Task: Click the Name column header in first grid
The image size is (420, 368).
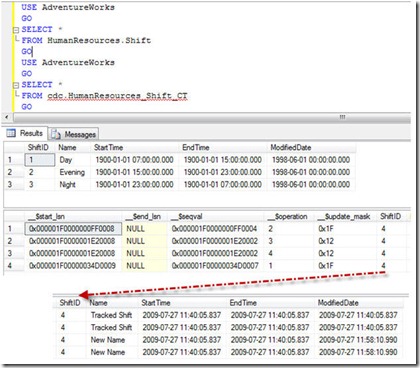Action: coord(72,148)
